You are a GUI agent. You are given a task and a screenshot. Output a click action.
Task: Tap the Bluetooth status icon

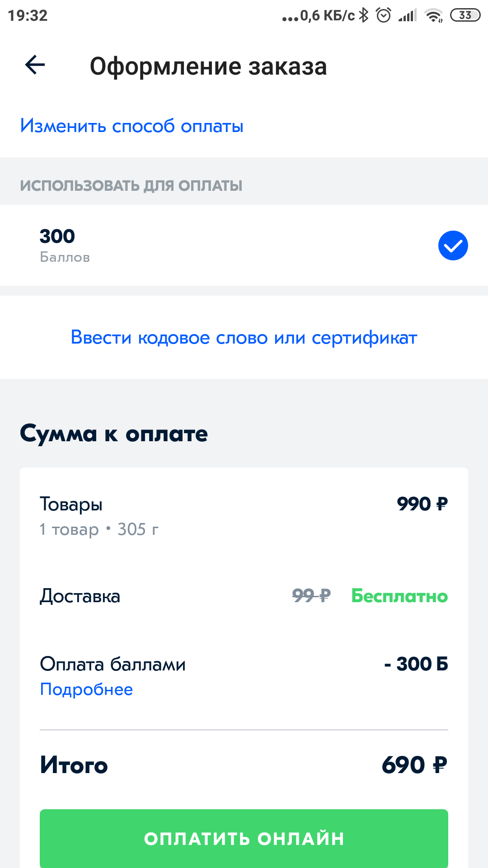pos(364,15)
